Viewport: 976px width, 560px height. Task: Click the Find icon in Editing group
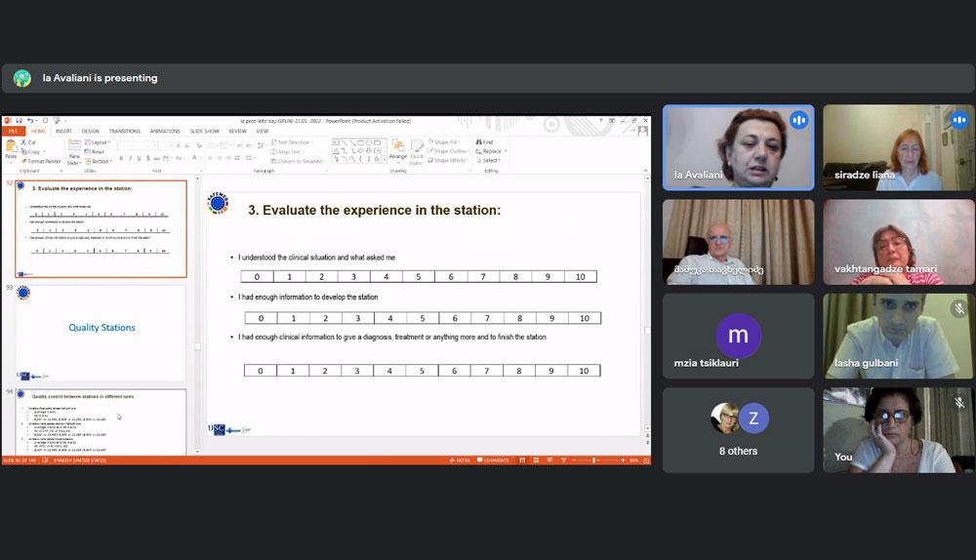pos(487,142)
